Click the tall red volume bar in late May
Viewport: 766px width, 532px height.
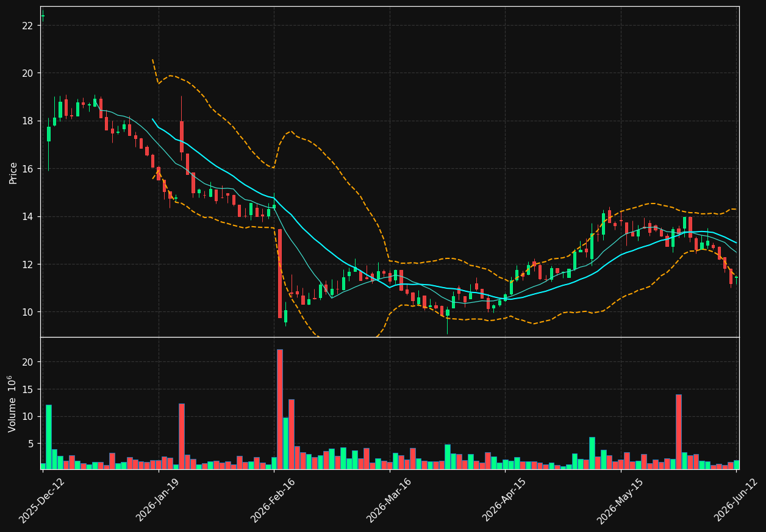(x=679, y=431)
